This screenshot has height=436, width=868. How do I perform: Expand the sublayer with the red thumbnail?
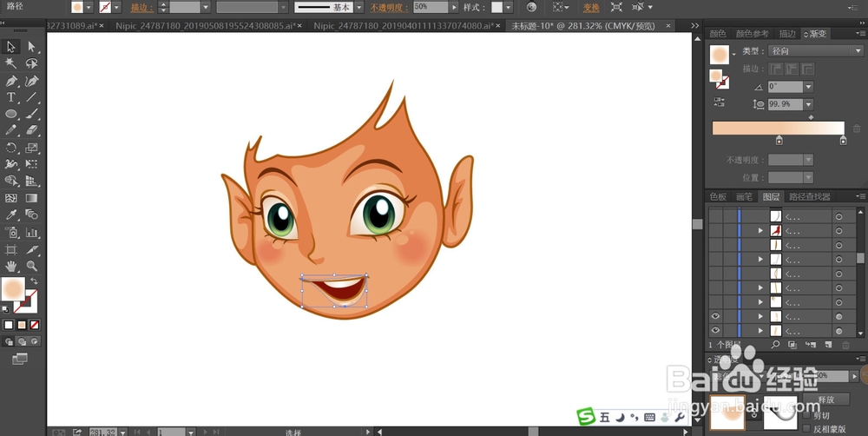(760, 230)
